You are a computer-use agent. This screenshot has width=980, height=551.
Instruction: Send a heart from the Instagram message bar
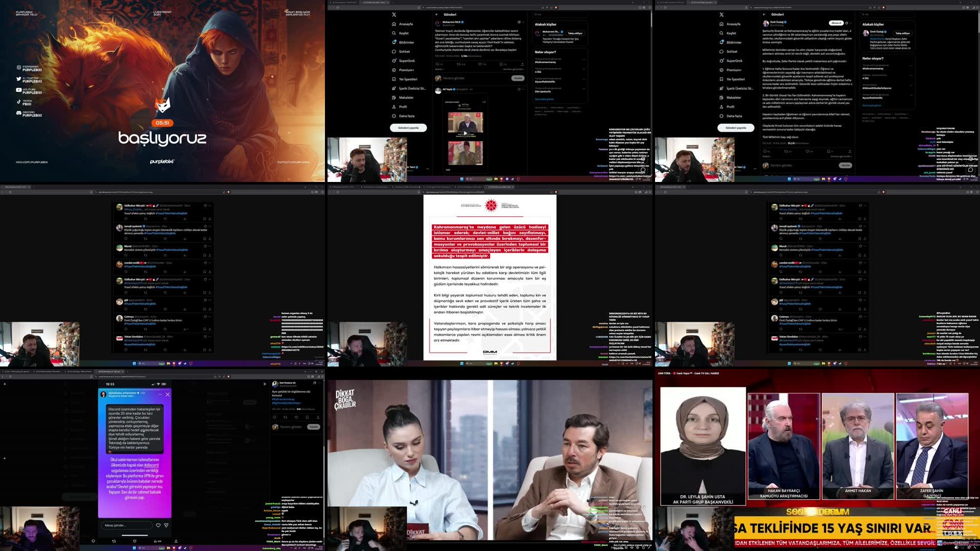point(158,525)
